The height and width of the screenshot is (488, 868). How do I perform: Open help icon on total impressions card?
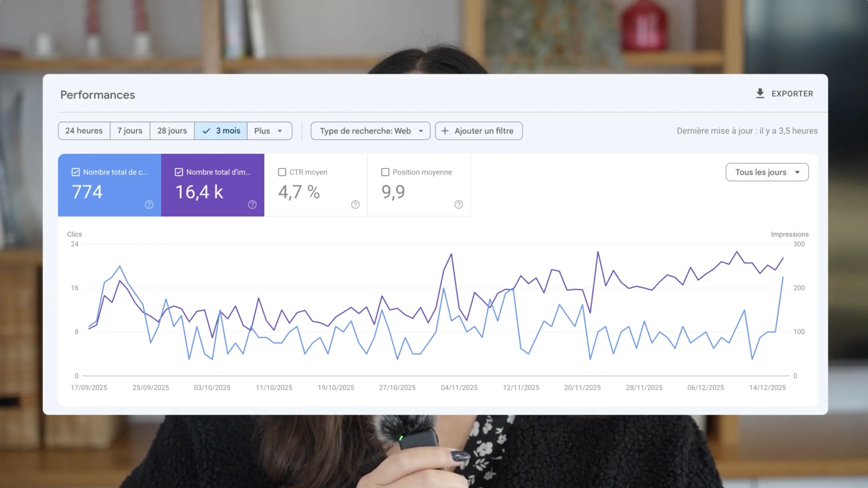click(x=252, y=204)
